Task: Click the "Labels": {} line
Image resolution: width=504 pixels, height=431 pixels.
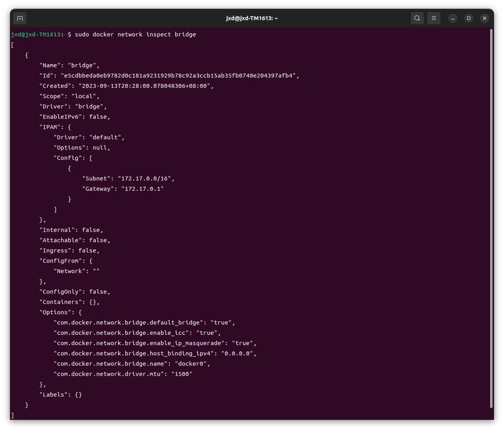Action: [x=61, y=395]
